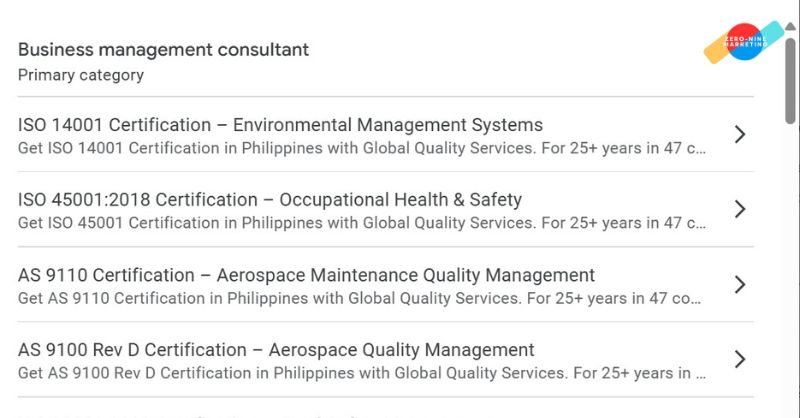Open ISO 14001 Certification chevron arrow
Viewport: 800px width, 418px height.
coord(740,134)
